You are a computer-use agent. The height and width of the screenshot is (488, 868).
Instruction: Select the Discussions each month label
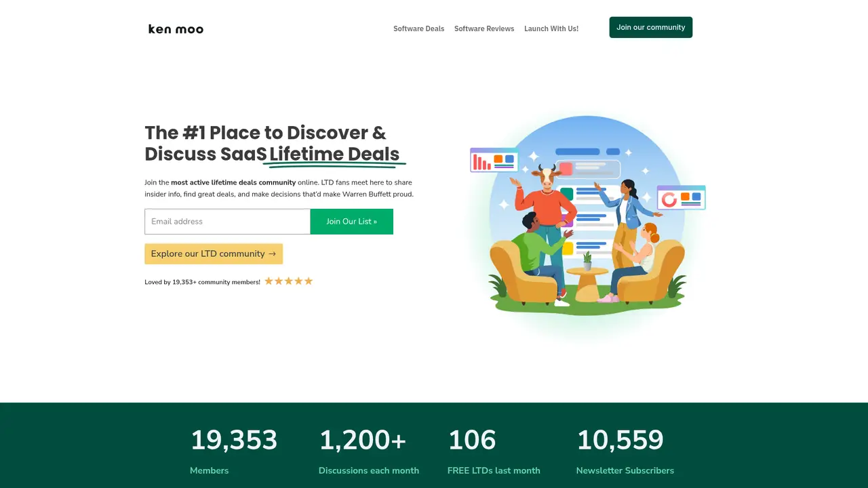pyautogui.click(x=369, y=470)
